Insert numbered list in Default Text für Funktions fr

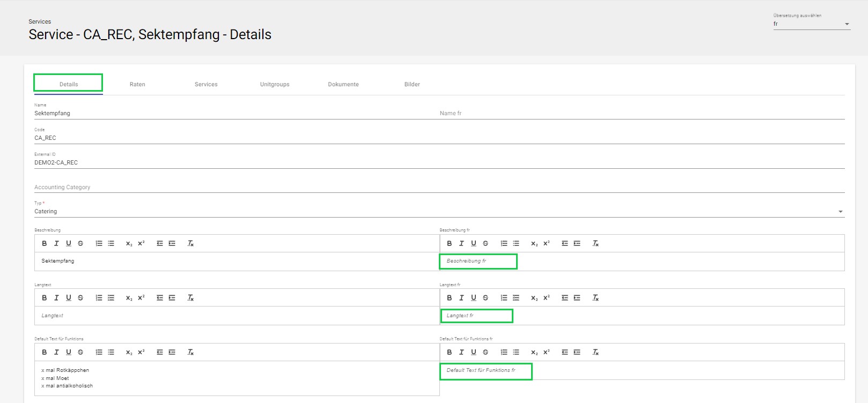click(504, 352)
